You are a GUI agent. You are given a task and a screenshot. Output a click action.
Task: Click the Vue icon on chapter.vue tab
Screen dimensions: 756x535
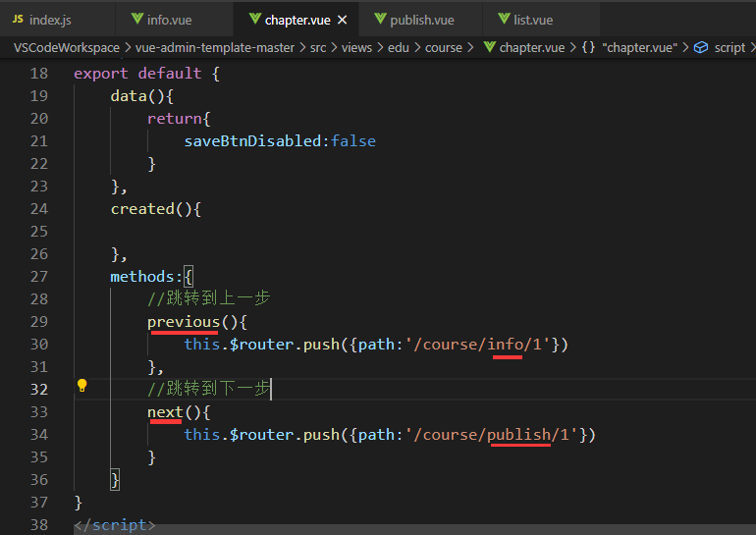255,19
